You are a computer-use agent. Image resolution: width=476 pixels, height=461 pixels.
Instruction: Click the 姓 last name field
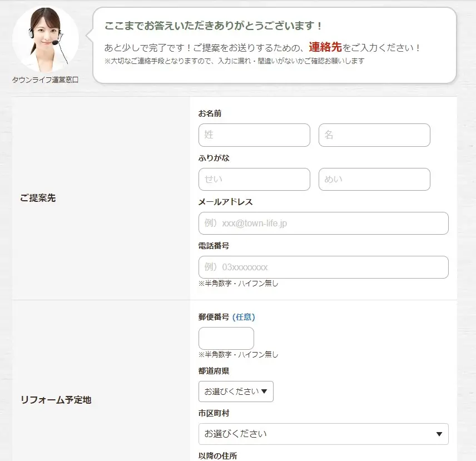(x=254, y=135)
